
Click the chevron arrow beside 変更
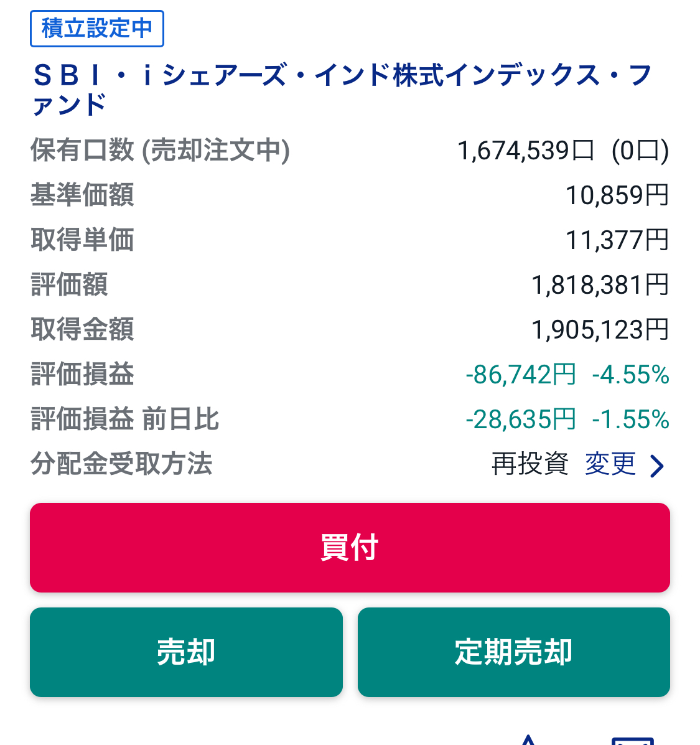pyautogui.click(x=657, y=466)
